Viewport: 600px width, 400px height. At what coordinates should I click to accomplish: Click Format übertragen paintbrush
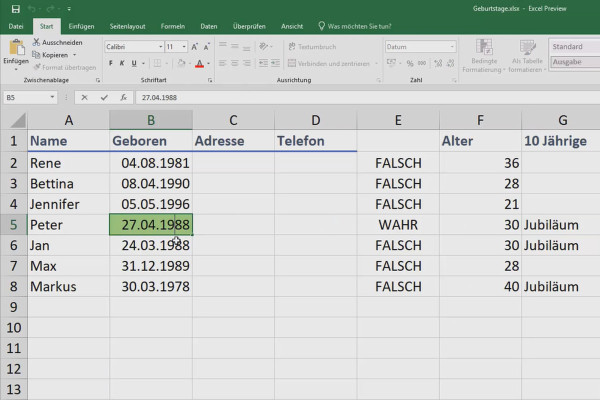[65, 67]
